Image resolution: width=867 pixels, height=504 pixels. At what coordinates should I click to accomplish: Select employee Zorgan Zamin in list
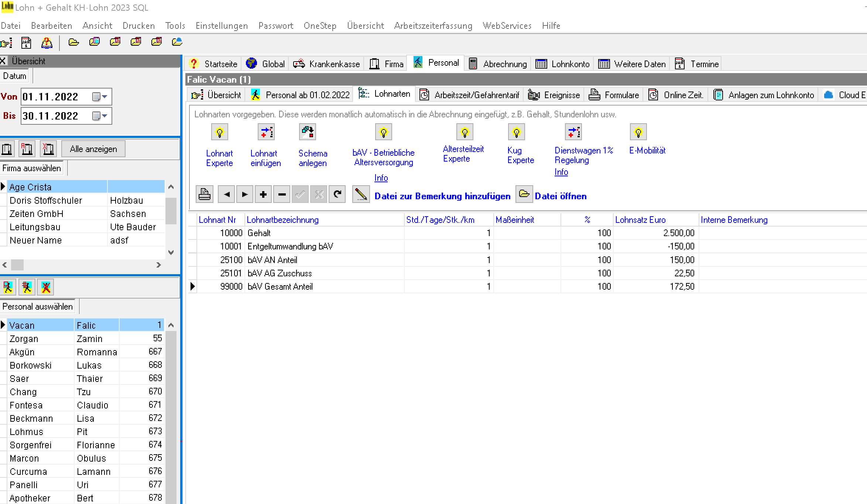(86, 339)
